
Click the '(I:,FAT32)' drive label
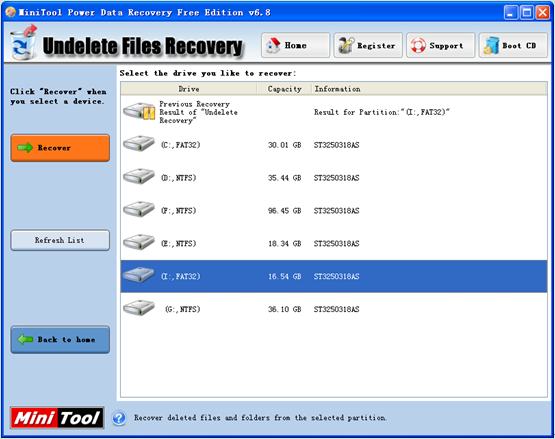181,276
